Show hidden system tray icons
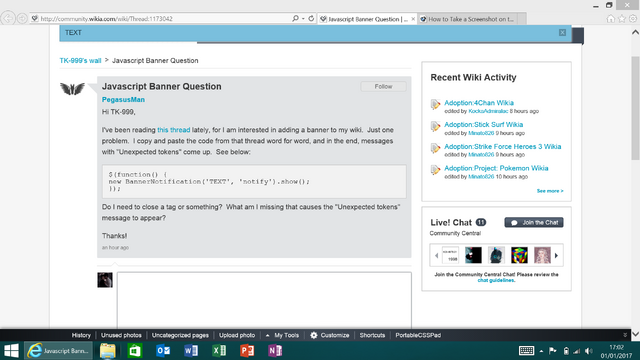 pyautogui.click(x=541, y=351)
